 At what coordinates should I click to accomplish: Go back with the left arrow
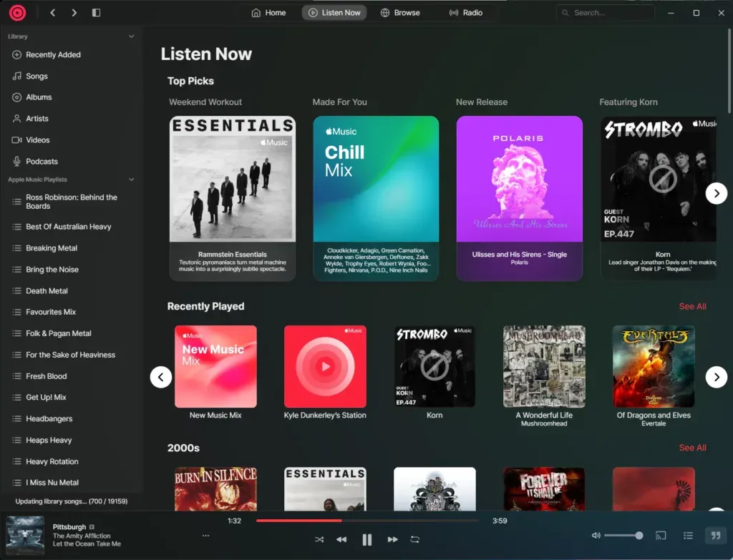pyautogui.click(x=53, y=13)
